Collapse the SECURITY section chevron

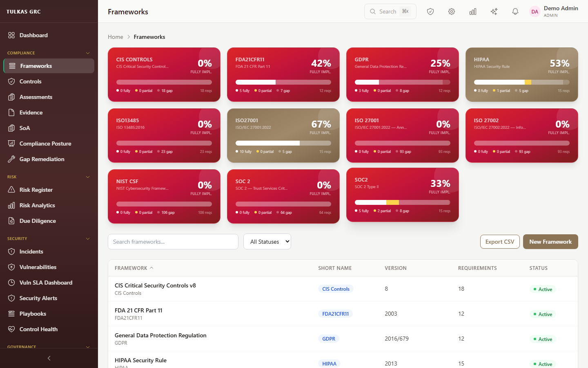click(x=88, y=239)
